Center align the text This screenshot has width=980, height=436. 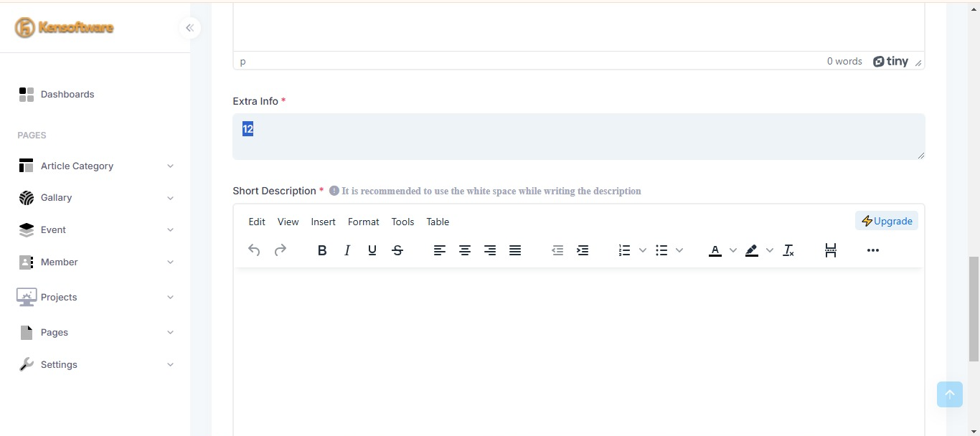click(465, 250)
